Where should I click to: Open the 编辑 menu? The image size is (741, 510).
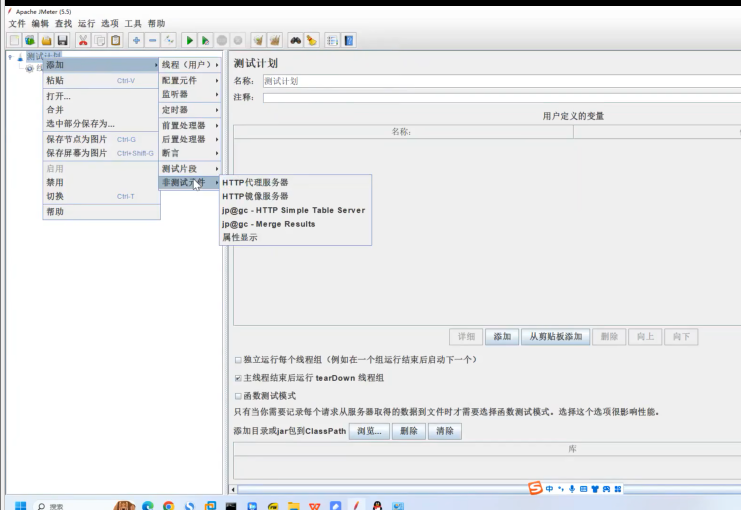[40, 24]
